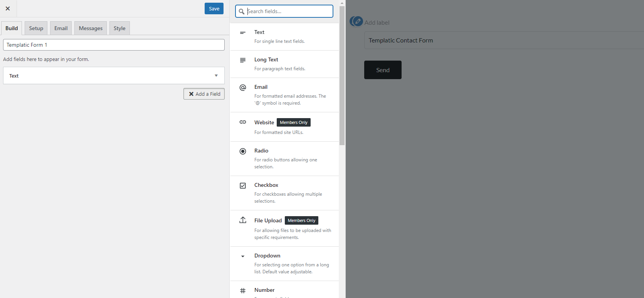
Task: Click the Add label placeholder in preview
Action: 377,22
